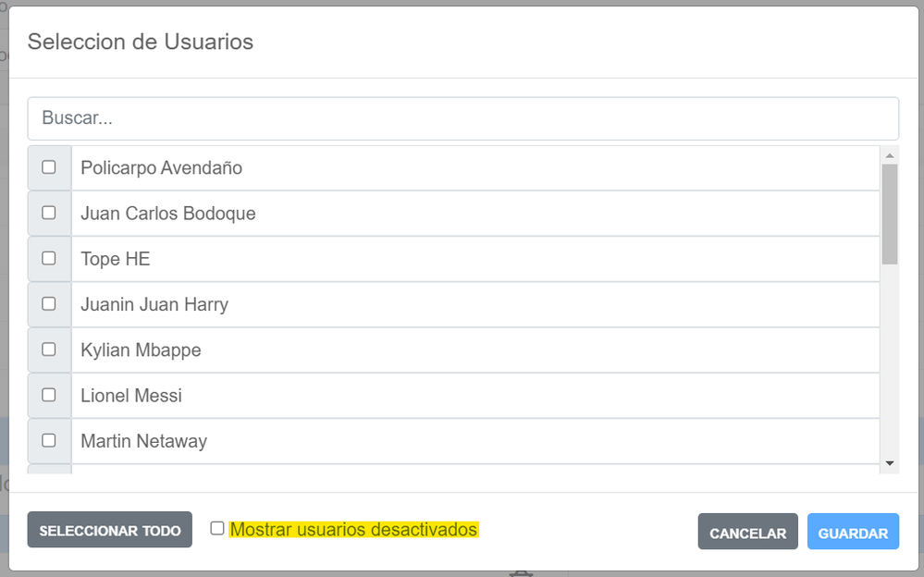Select the Juanin Juan Harry checkbox
The height and width of the screenshot is (577, 924).
pyautogui.click(x=49, y=303)
